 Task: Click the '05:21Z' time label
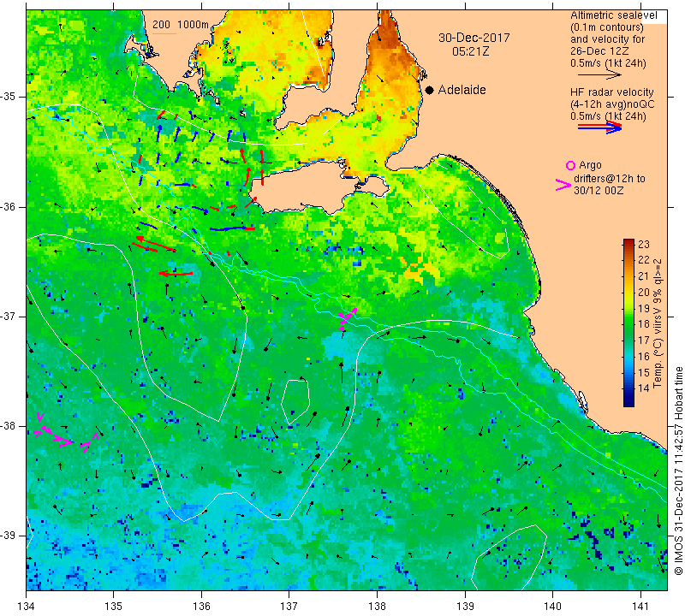(x=470, y=51)
